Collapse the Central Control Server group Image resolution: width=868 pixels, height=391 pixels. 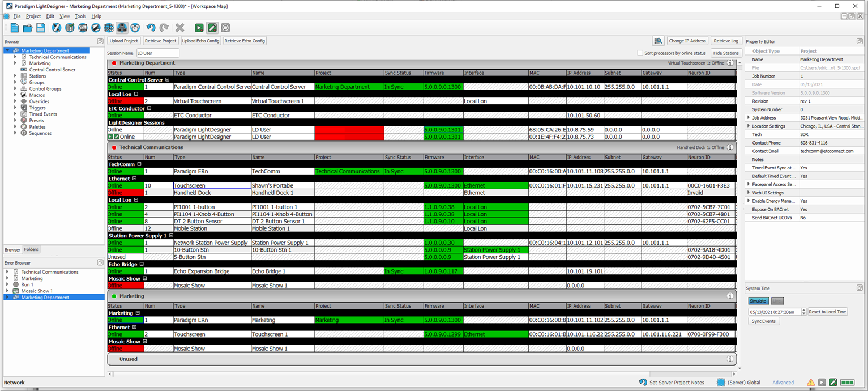click(168, 80)
